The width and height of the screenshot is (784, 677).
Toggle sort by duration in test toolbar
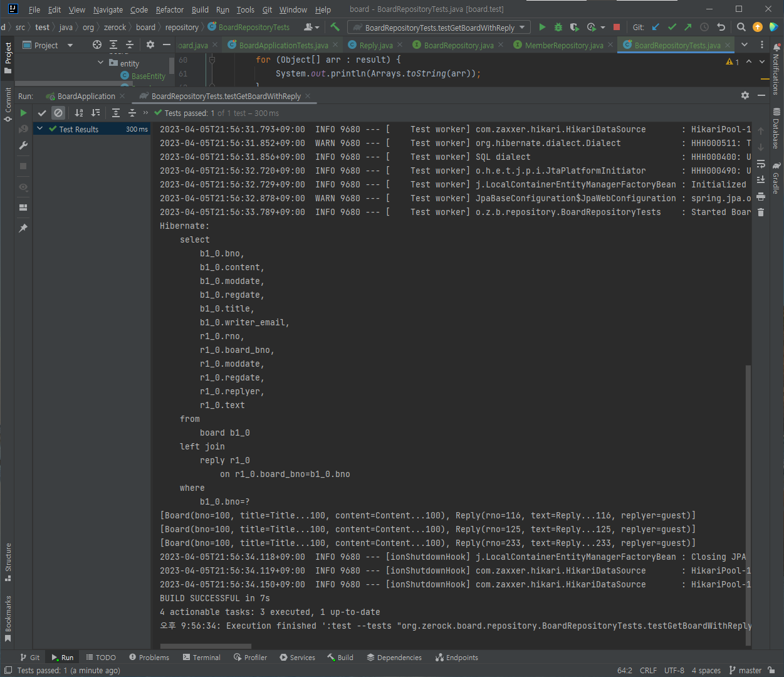(x=95, y=113)
